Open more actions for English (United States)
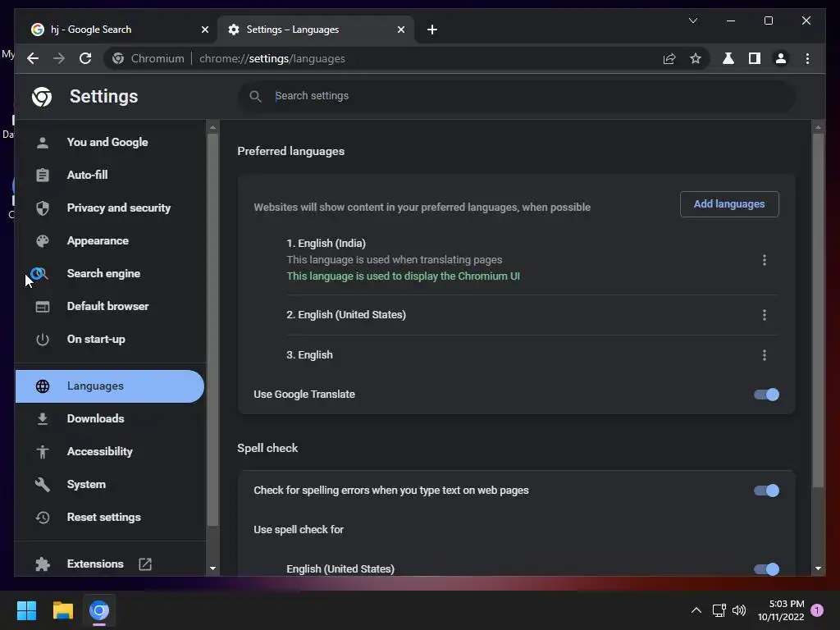The width and height of the screenshot is (840, 630). pos(764,315)
